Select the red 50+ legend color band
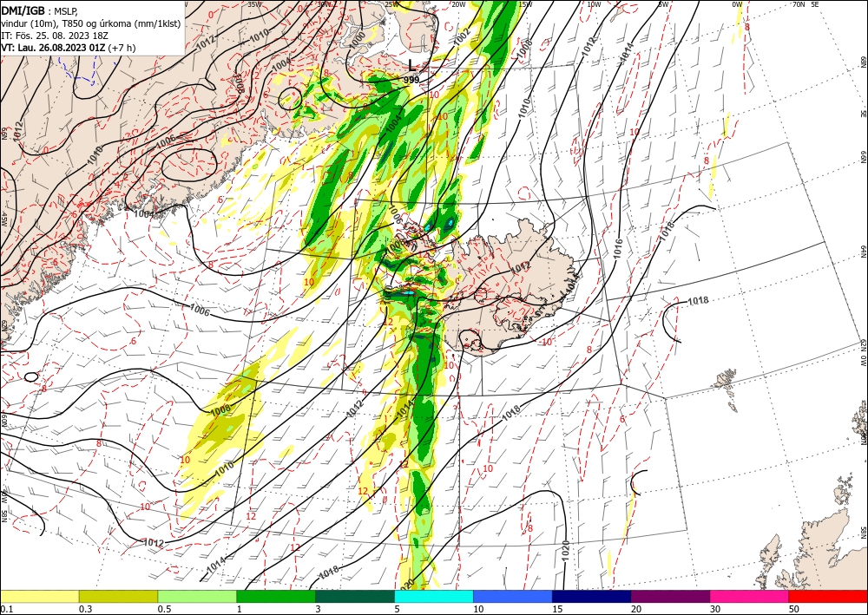Screen dimensions: 868x615 pyautogui.click(x=828, y=596)
